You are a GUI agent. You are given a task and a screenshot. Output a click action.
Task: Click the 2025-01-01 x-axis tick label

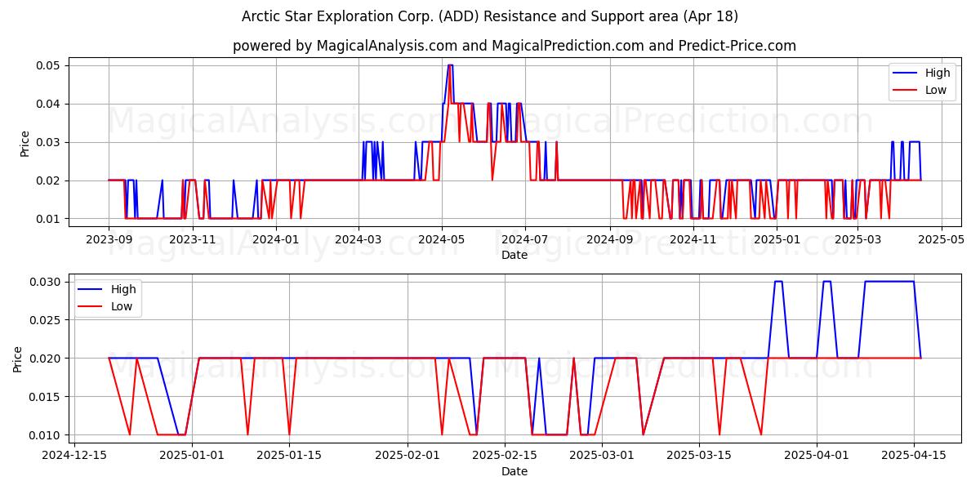point(192,456)
